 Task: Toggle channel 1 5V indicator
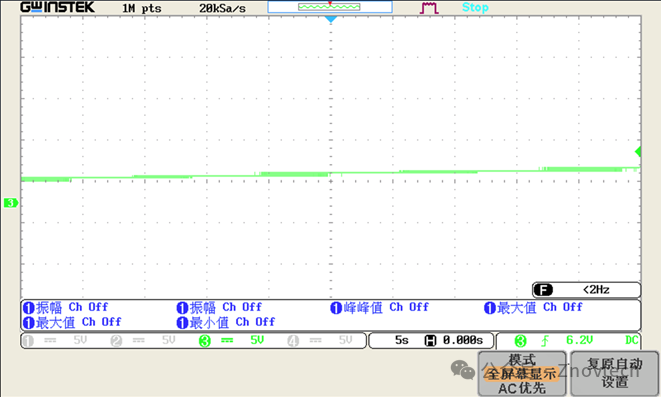(x=55, y=341)
